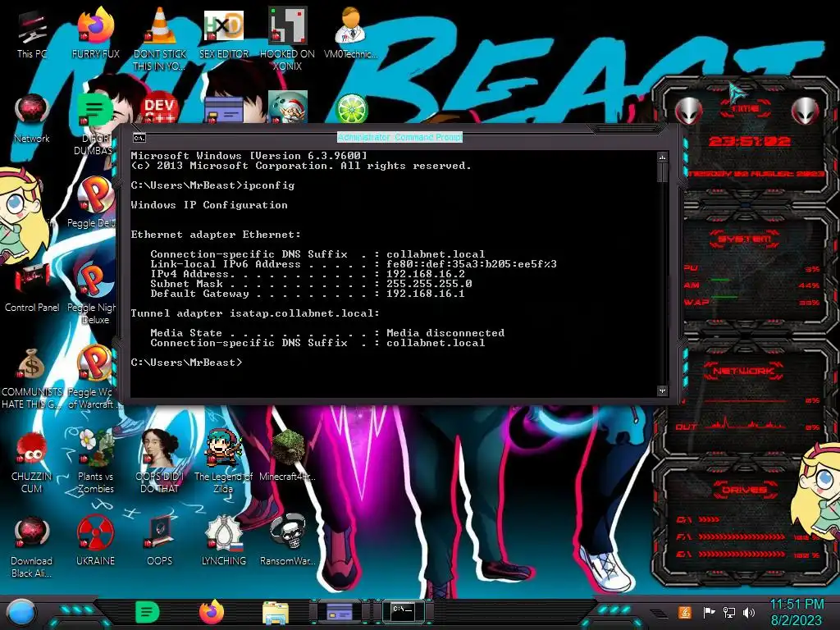
Task: Click the right alien head on TIME gadget
Action: click(x=806, y=112)
